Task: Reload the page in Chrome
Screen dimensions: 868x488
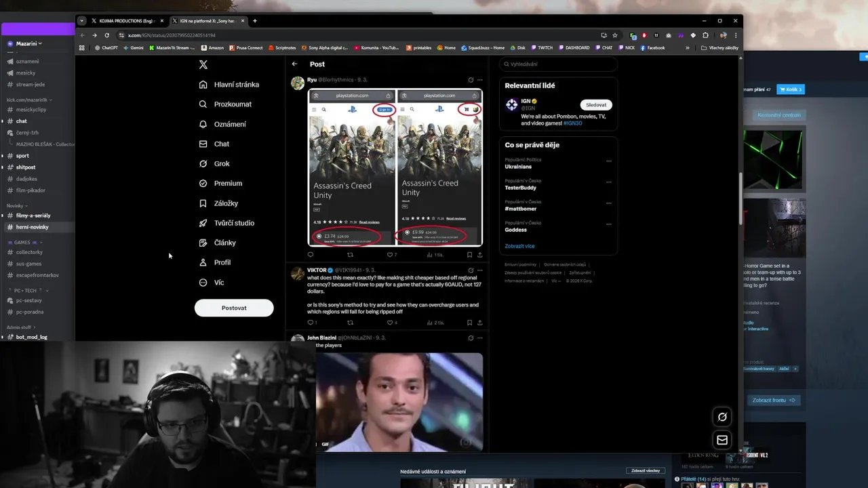Action: click(x=106, y=35)
